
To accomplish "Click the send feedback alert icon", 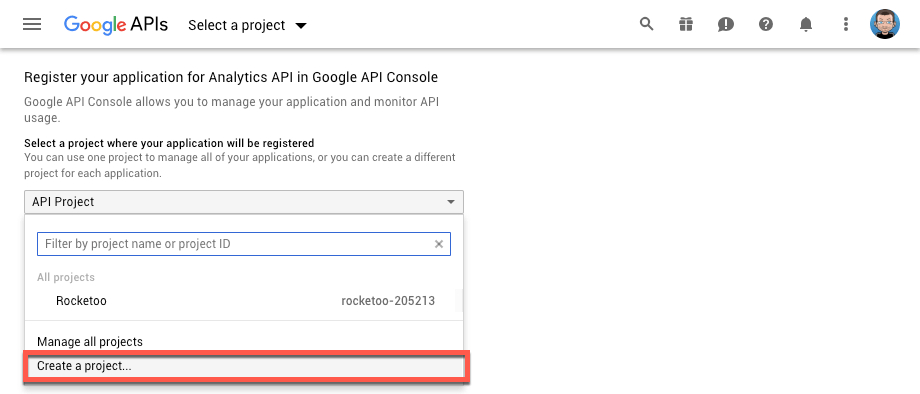I will click(x=726, y=24).
